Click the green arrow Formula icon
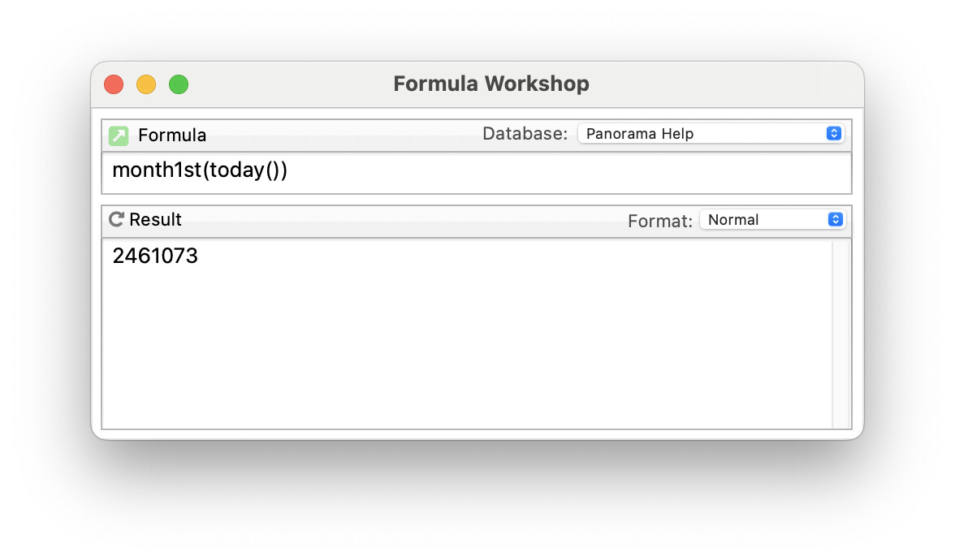The width and height of the screenshot is (955, 560). [119, 136]
